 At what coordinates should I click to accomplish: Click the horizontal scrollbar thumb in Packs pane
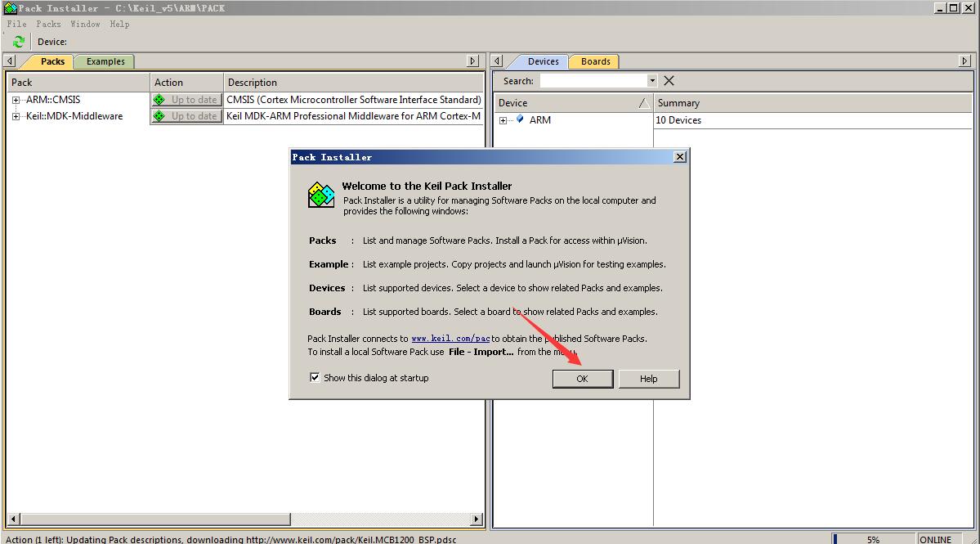[x=155, y=519]
